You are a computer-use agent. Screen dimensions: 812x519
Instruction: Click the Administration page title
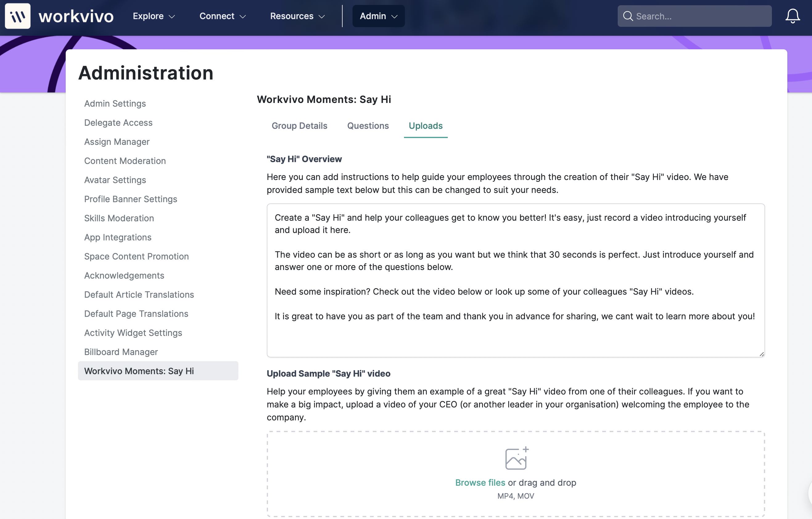[x=146, y=72]
